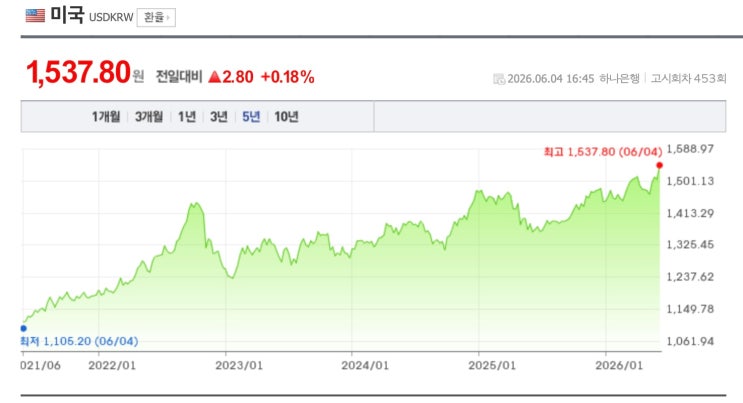Select the 5년 period tab
The height and width of the screenshot is (403, 743).
click(251, 117)
